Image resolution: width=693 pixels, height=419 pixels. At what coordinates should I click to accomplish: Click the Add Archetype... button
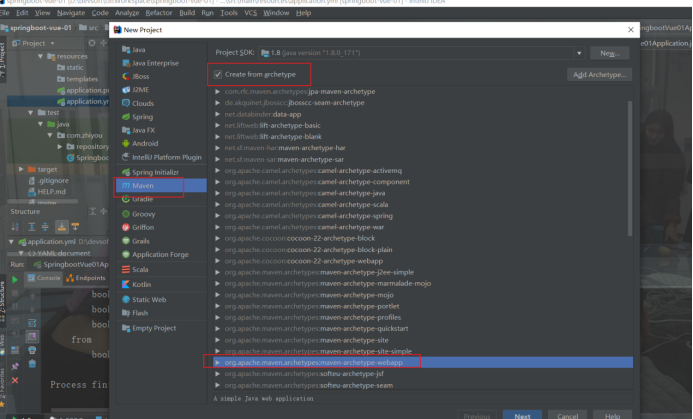coord(599,75)
